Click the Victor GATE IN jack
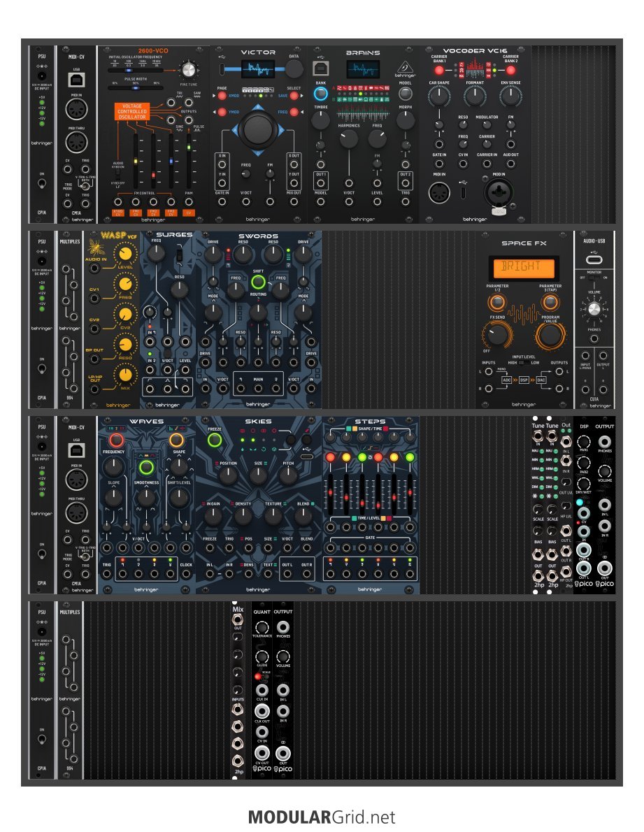This screenshot has height=832, width=644. point(222,202)
